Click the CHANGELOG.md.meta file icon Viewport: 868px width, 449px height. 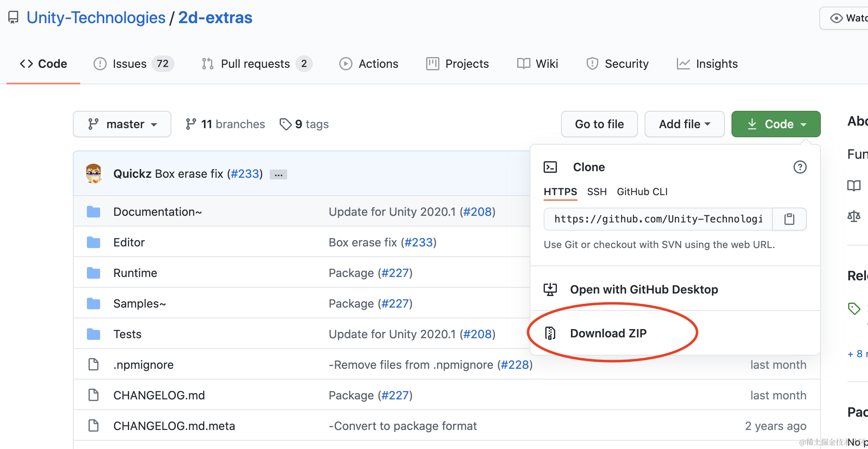pyautogui.click(x=94, y=426)
